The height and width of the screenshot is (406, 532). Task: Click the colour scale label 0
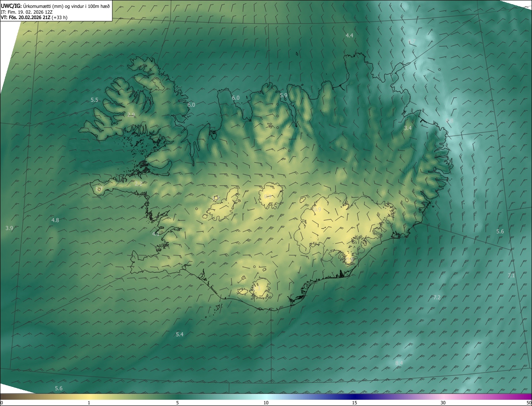coord(2,403)
